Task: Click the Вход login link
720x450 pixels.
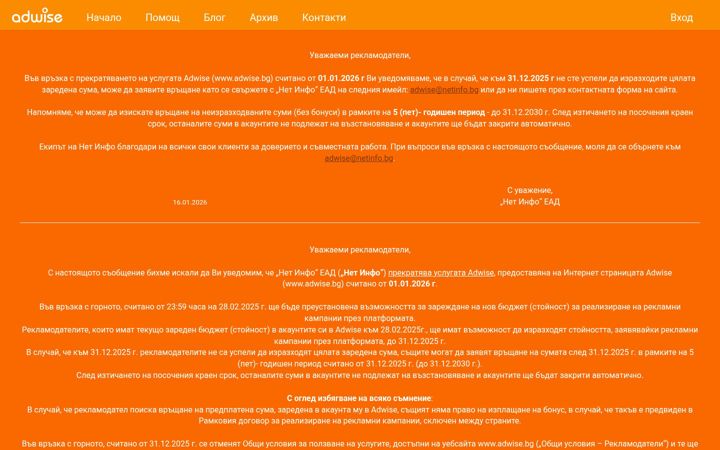Action: pyautogui.click(x=681, y=17)
